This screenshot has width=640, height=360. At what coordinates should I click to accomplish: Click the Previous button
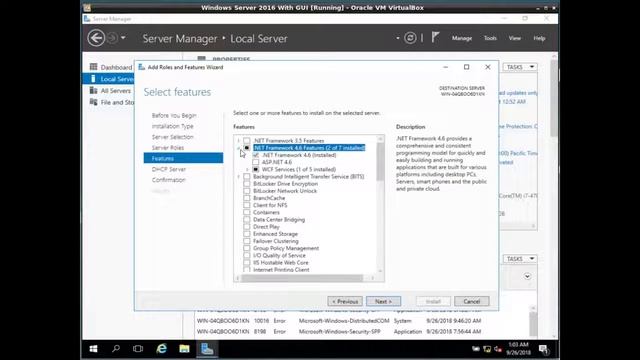coord(345,301)
